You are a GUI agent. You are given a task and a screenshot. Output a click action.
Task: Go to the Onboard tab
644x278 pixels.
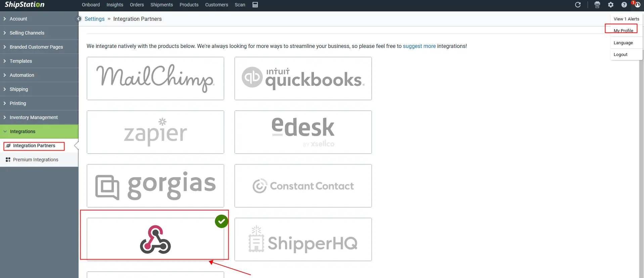[x=91, y=5]
